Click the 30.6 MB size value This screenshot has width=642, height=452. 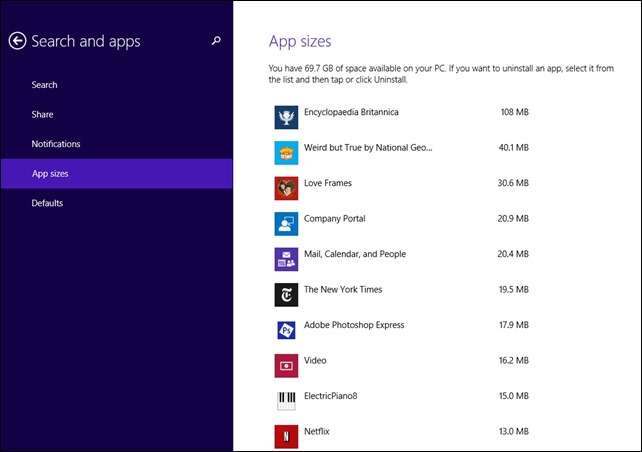[x=513, y=183]
